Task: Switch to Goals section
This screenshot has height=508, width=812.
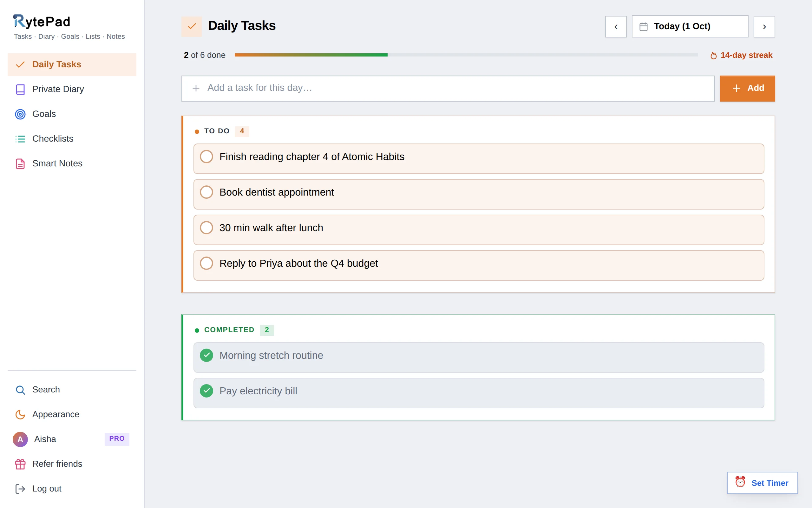Action: (x=72, y=114)
